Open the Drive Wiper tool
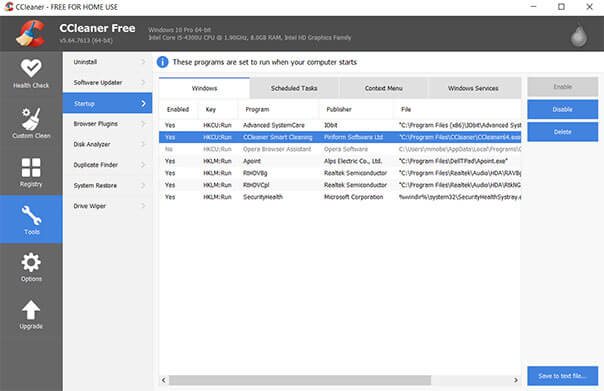 pos(107,206)
